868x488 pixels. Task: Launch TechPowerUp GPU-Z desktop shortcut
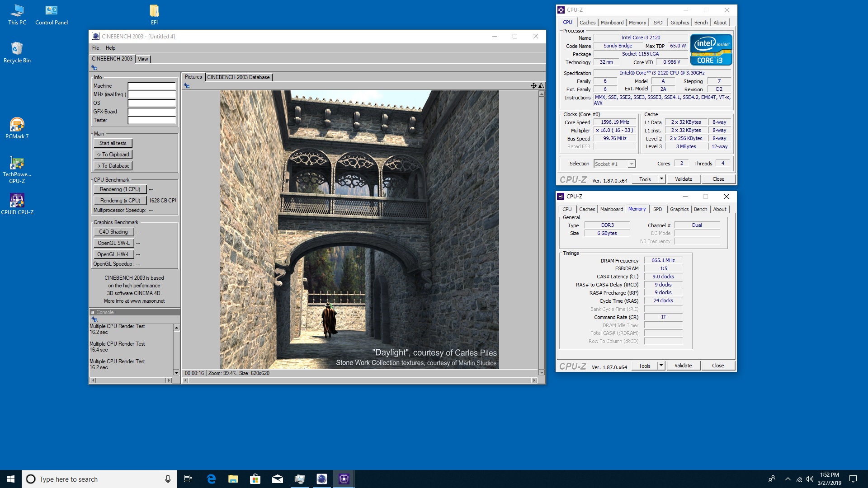(x=17, y=169)
